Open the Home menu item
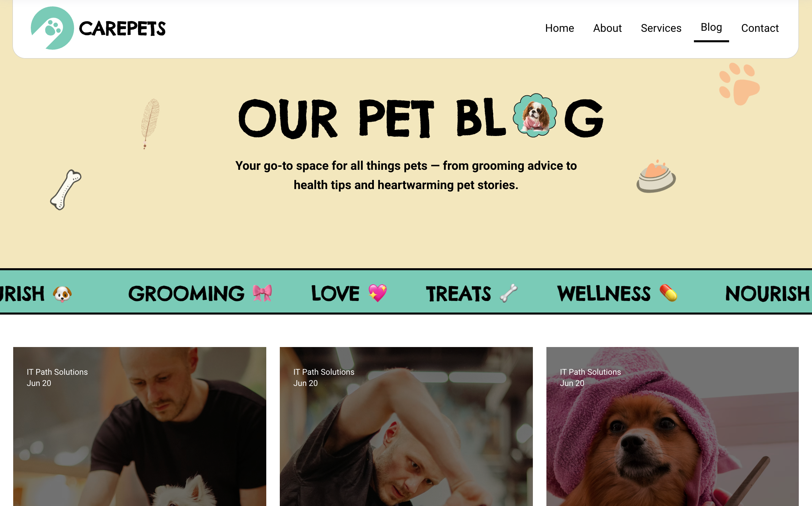 [x=560, y=28]
